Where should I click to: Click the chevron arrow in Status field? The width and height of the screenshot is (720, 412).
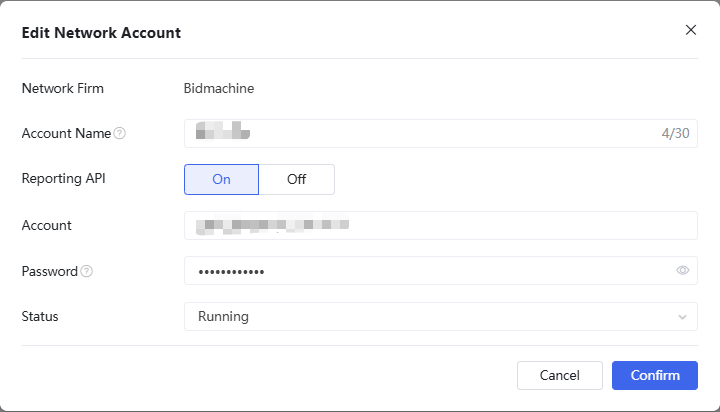682,317
